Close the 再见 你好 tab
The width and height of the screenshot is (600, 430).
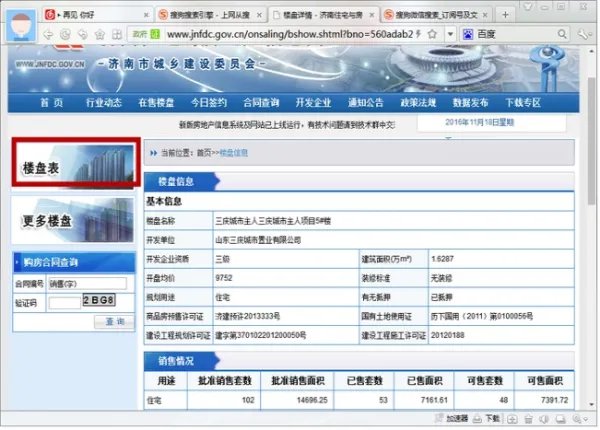click(x=146, y=15)
